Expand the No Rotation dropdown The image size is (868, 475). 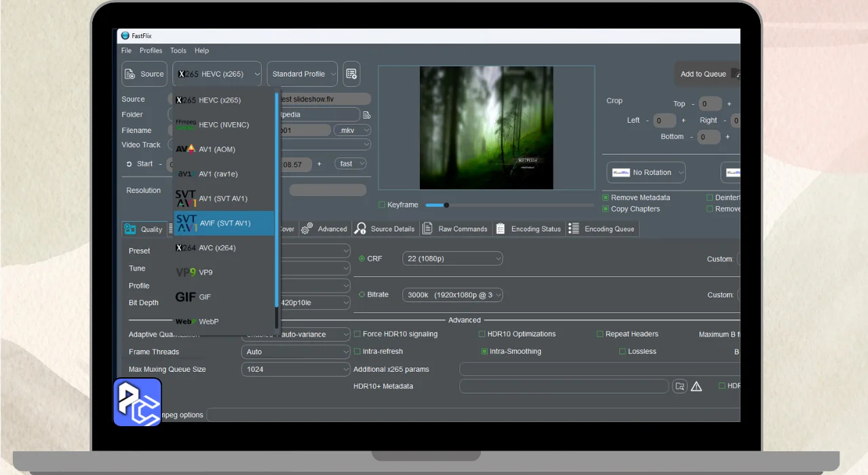(x=646, y=172)
